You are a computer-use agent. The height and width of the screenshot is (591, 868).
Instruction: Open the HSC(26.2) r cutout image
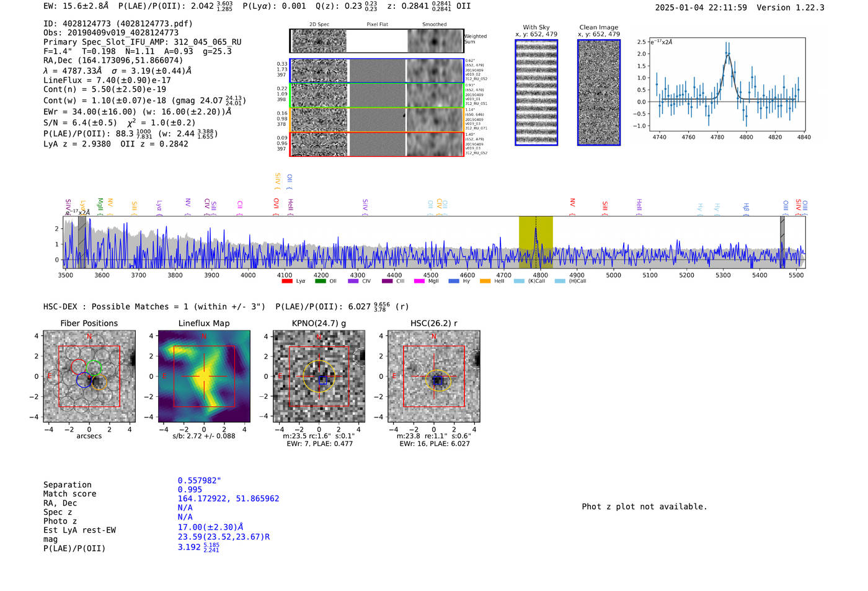(433, 376)
